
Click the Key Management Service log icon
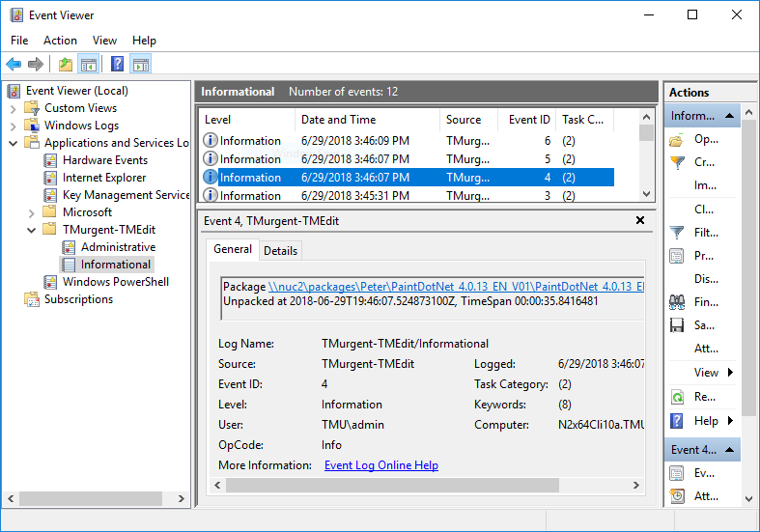[50, 195]
